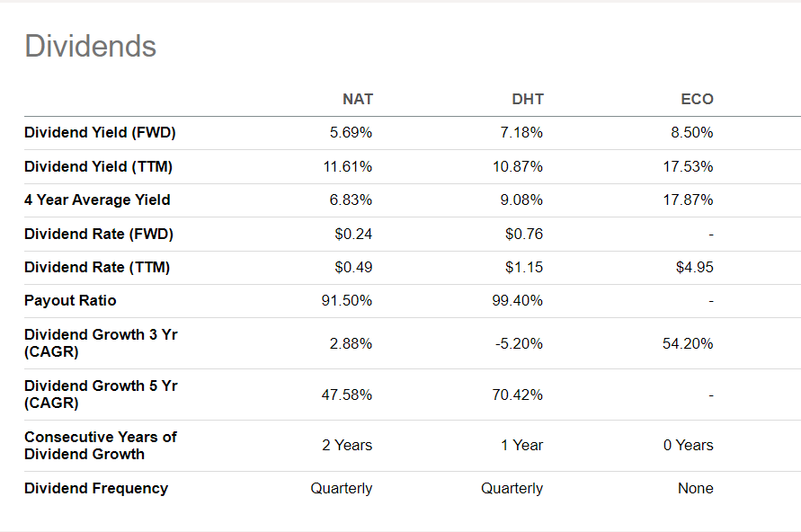801x532 pixels.
Task: Click Dividend Growth 3 Yr (CAGR) label
Action: pos(101,343)
